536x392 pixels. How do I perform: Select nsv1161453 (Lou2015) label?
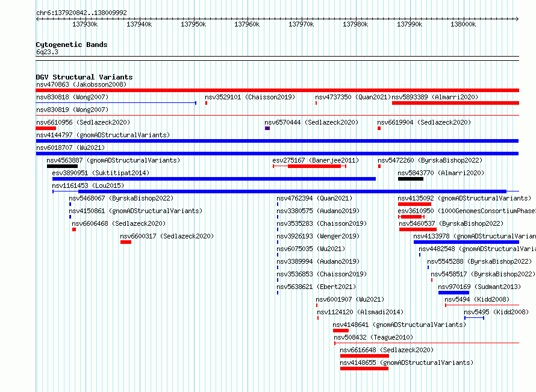(x=88, y=185)
